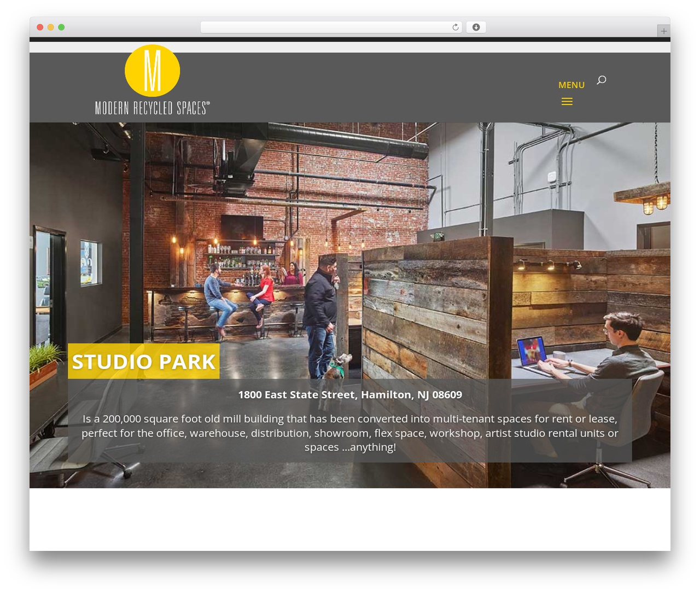Click the browser download arrow button
The image size is (700, 593).
(476, 27)
